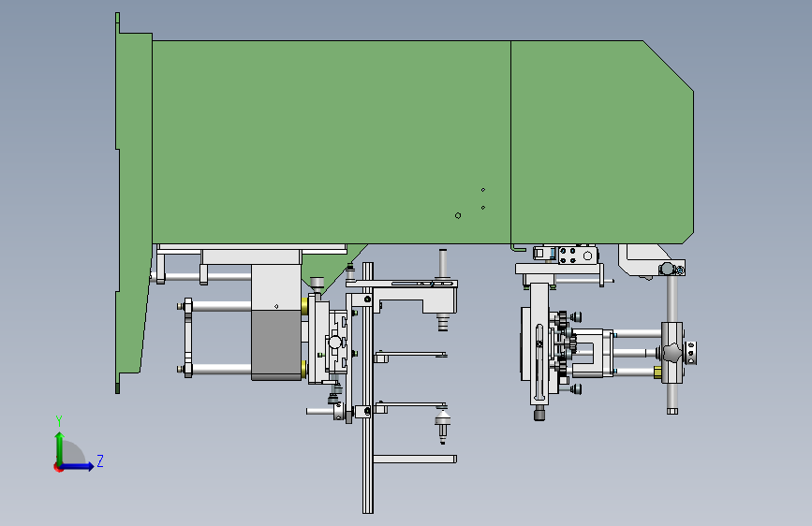Click the green Y axis arrow of the triad
This screenshot has height=526, width=812.
pos(60,447)
